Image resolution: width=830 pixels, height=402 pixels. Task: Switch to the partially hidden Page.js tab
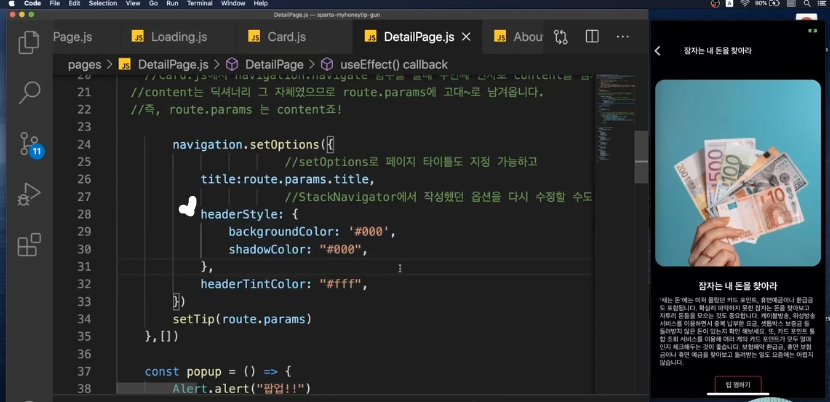click(x=73, y=37)
